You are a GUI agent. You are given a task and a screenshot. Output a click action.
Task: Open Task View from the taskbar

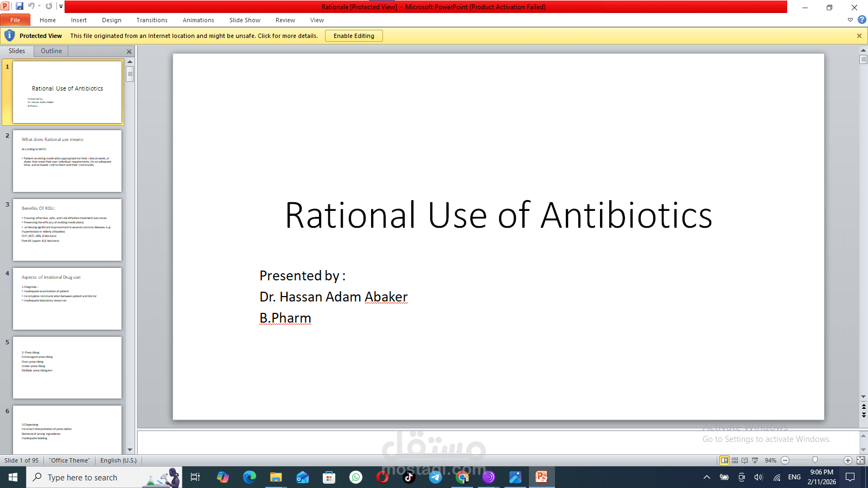click(195, 477)
